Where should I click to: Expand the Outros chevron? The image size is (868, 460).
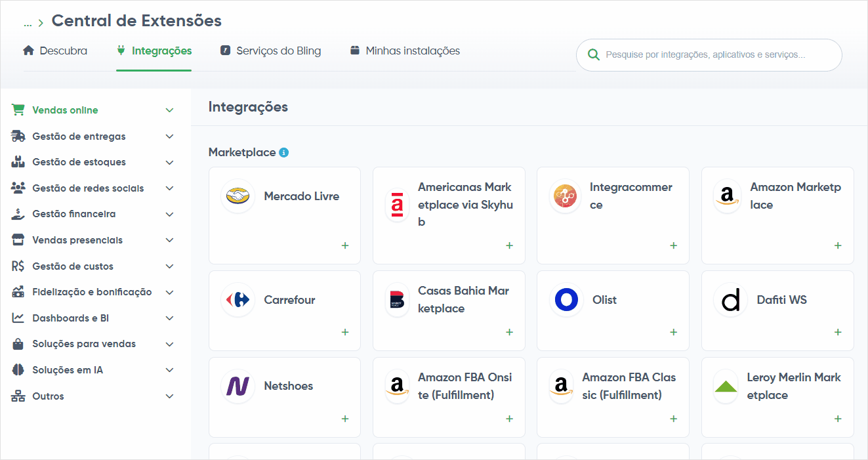[170, 396]
